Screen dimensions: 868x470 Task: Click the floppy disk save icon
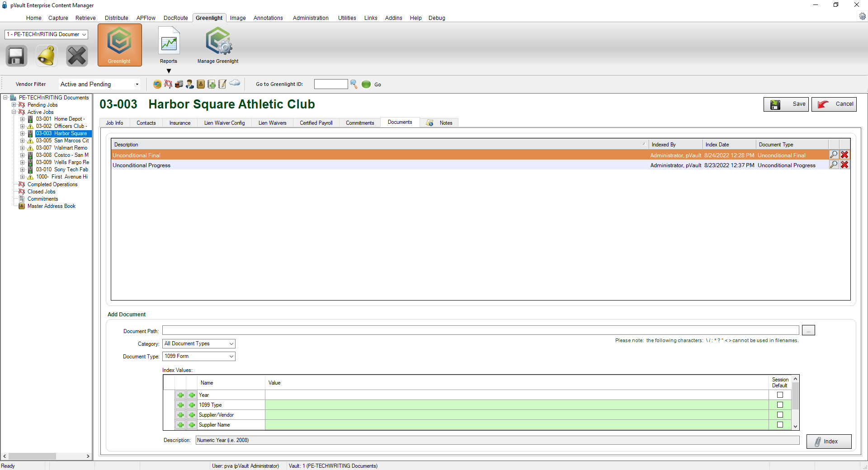coord(16,56)
